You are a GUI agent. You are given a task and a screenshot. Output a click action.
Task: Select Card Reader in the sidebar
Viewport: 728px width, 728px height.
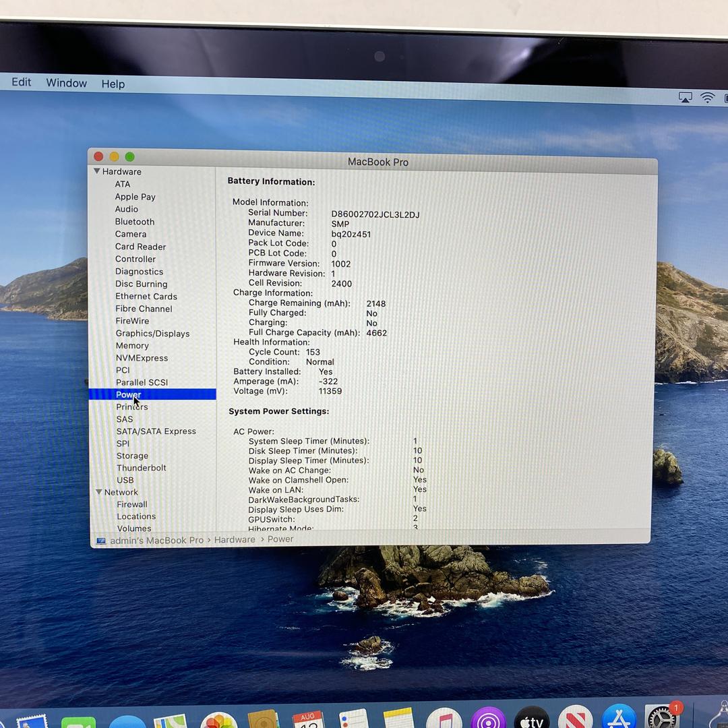click(140, 247)
